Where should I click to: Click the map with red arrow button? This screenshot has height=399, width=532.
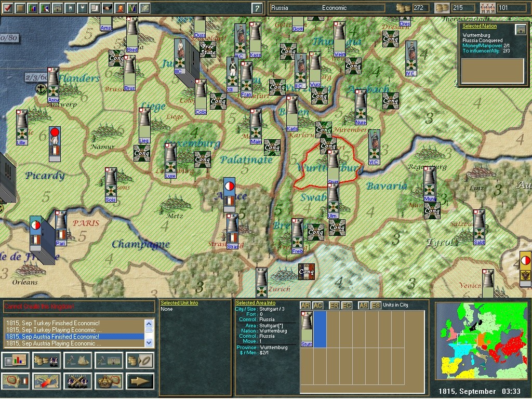point(46,381)
